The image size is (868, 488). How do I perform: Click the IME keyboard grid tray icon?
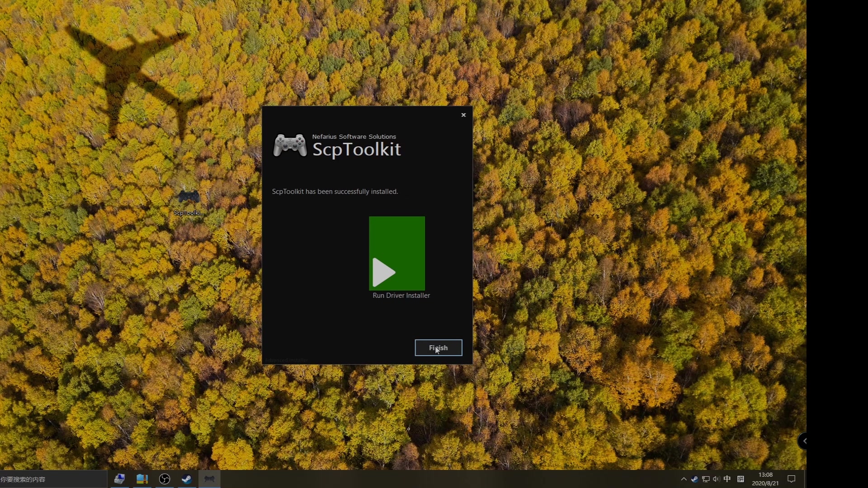(741, 479)
